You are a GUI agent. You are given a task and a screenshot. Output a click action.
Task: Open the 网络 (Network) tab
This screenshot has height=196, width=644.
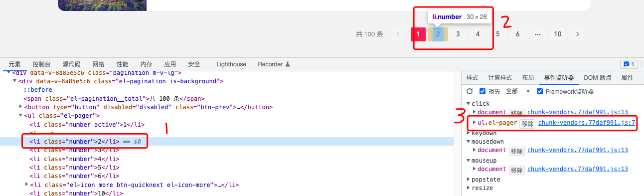98,64
